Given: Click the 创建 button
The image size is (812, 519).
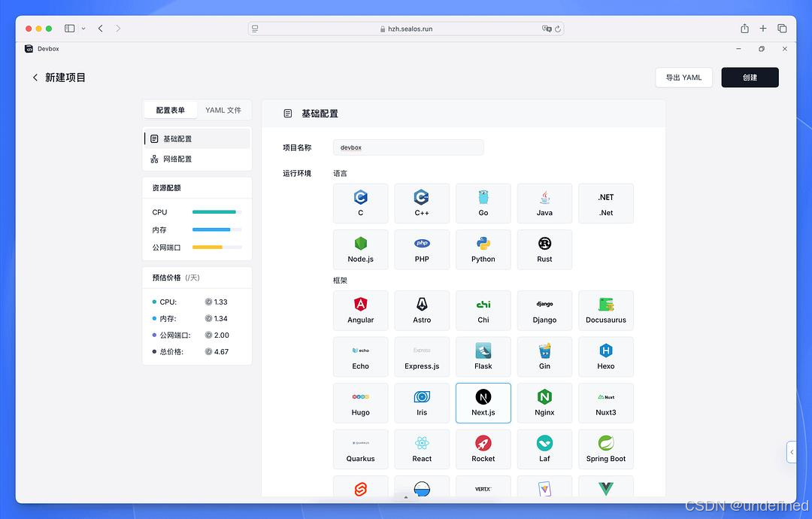Looking at the screenshot, I should pyautogui.click(x=750, y=77).
